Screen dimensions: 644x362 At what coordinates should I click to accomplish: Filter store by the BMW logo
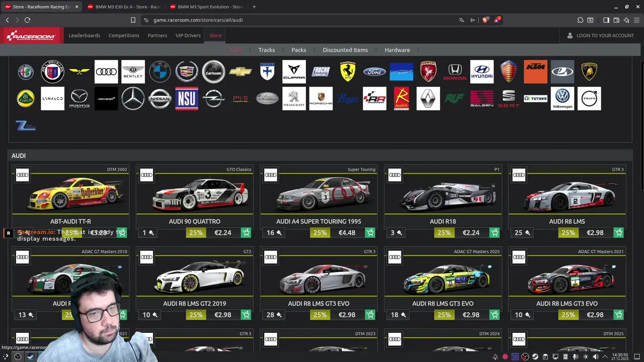(x=160, y=72)
